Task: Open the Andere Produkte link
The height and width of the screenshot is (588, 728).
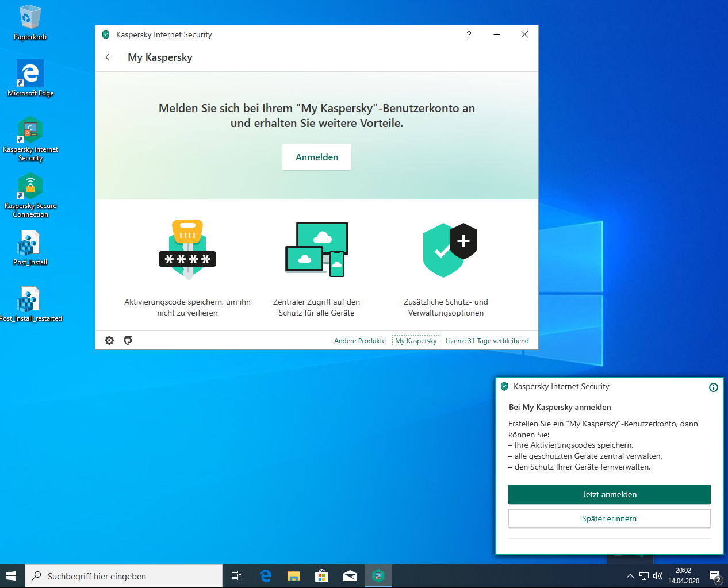Action: 360,341
